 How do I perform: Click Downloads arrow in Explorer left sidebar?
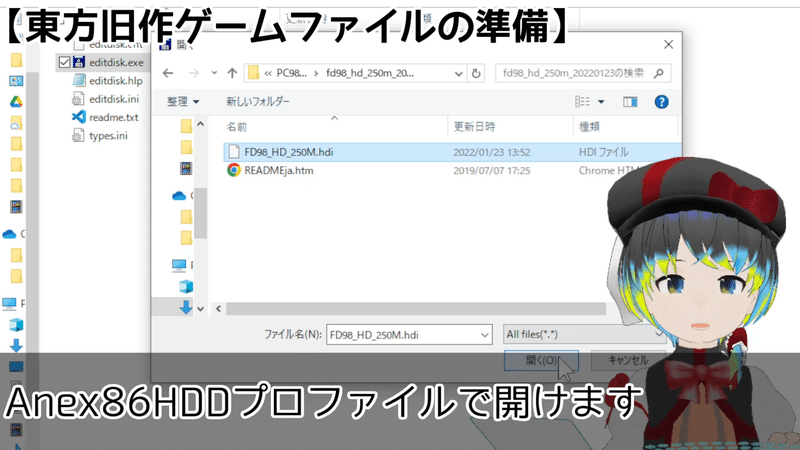pyautogui.click(x=16, y=345)
